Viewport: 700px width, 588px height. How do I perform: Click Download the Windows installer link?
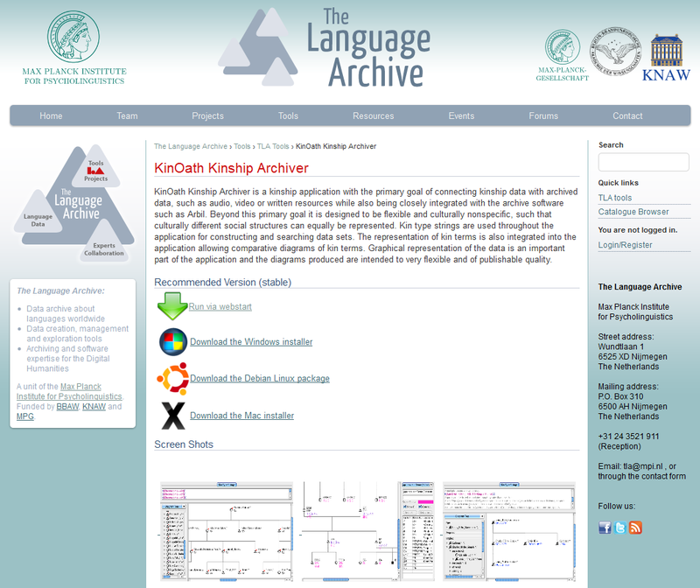point(251,341)
